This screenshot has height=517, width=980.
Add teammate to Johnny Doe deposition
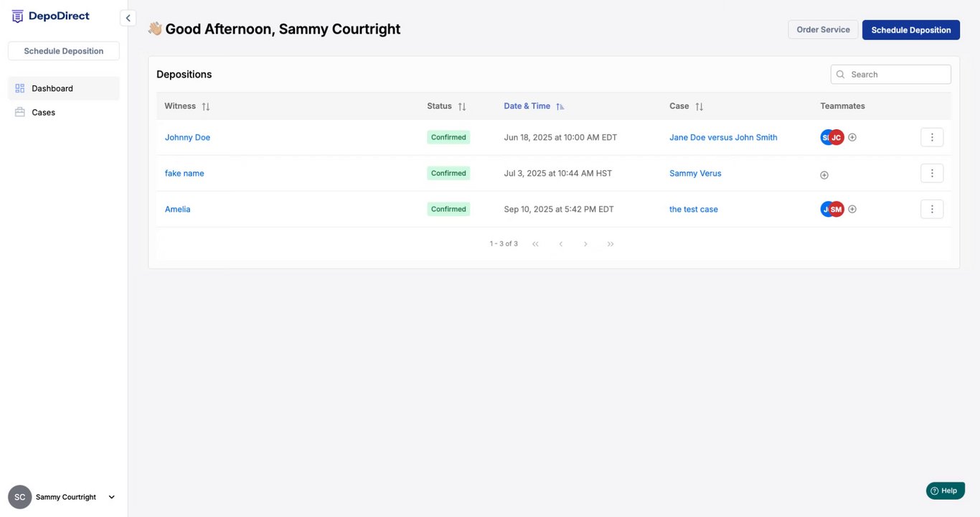pos(852,137)
